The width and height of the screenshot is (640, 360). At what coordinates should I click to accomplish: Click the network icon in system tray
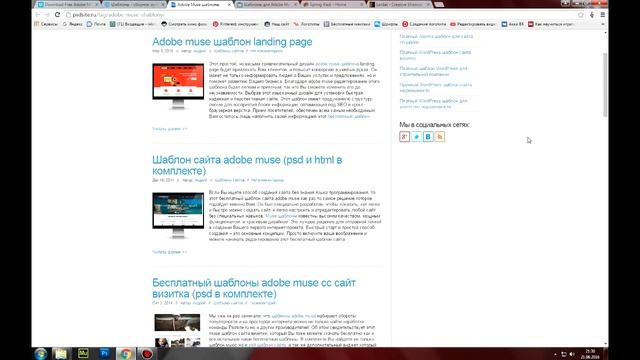point(564,354)
